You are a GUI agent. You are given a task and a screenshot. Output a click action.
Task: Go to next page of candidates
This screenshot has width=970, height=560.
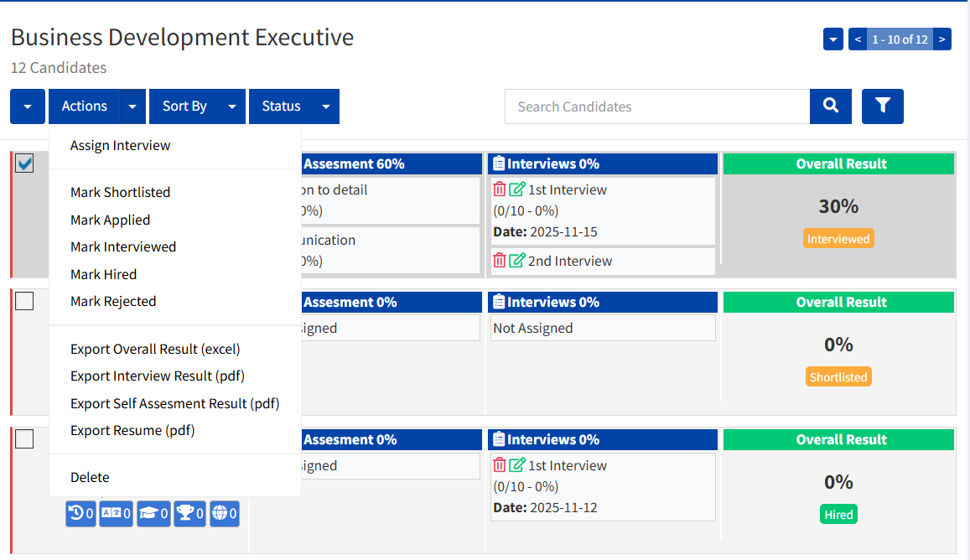click(x=942, y=39)
